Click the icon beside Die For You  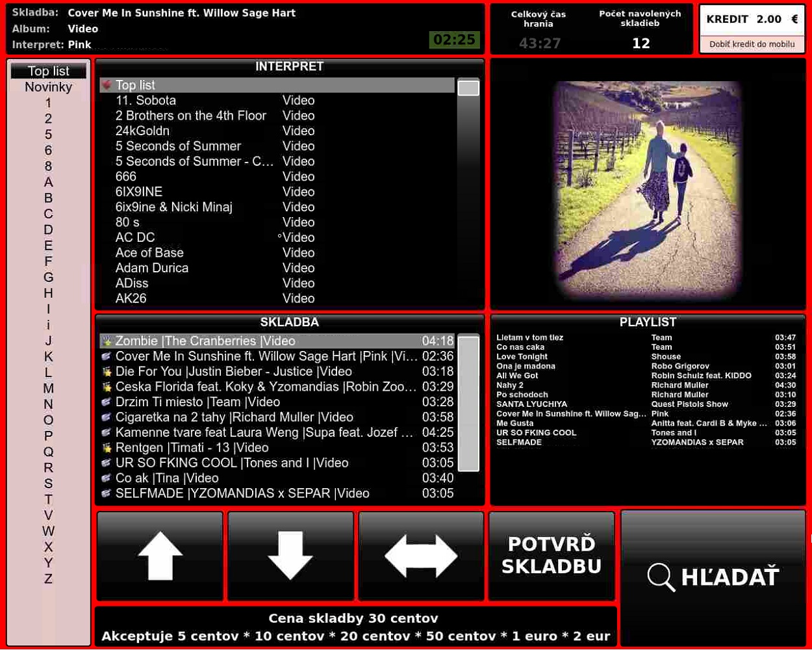click(107, 372)
